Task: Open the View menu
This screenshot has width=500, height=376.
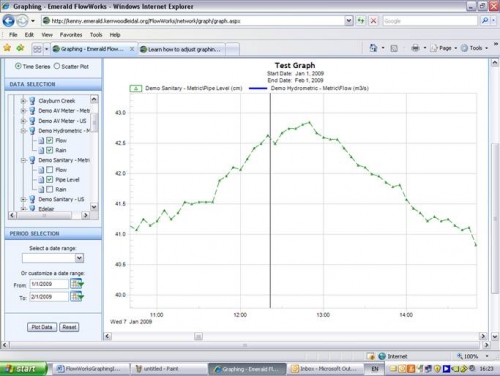Action: (47, 35)
